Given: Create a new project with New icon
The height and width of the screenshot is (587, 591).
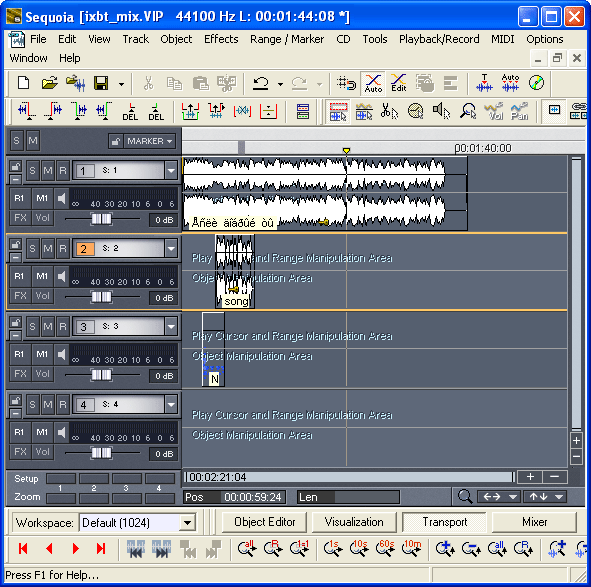Looking at the screenshot, I should click(x=24, y=83).
